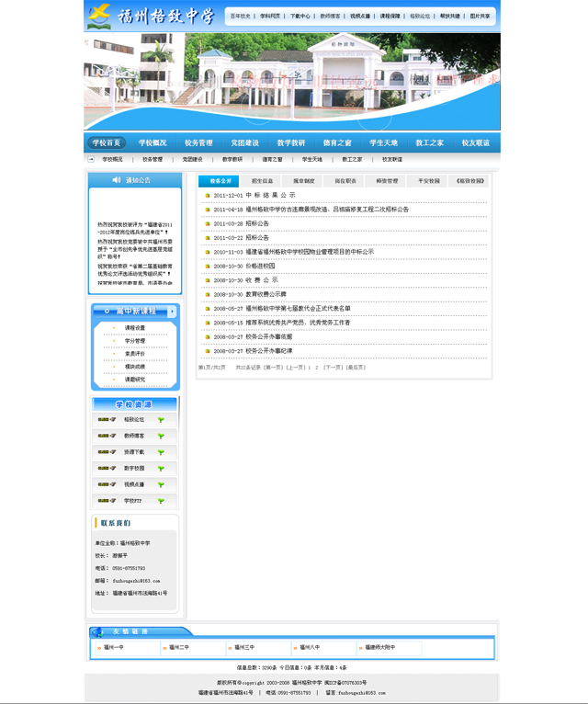The image size is (588, 704).
Task: Open 百年校史 in the top header links
Action: pyautogui.click(x=240, y=17)
